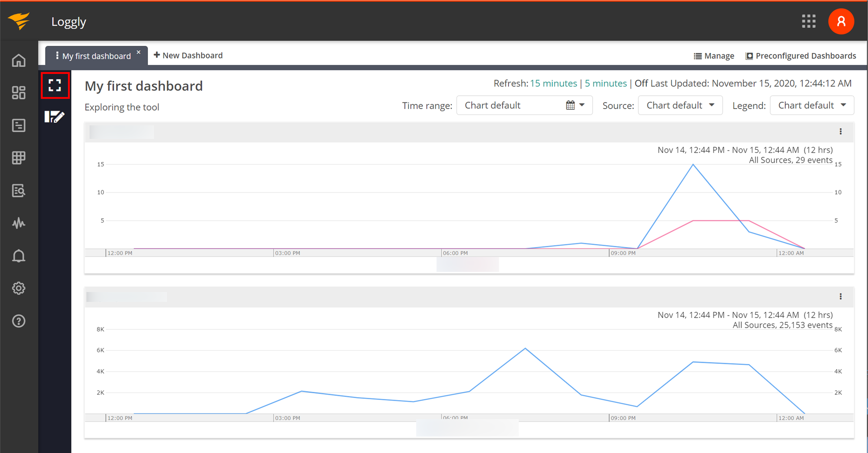868x453 pixels.
Task: Go to Home in the sidebar
Action: point(19,60)
